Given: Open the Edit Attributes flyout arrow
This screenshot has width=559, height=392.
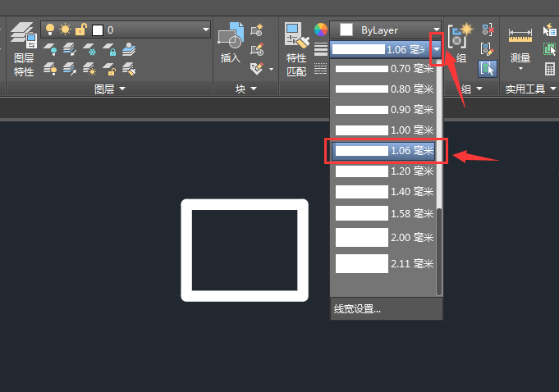Looking at the screenshot, I should 272,69.
